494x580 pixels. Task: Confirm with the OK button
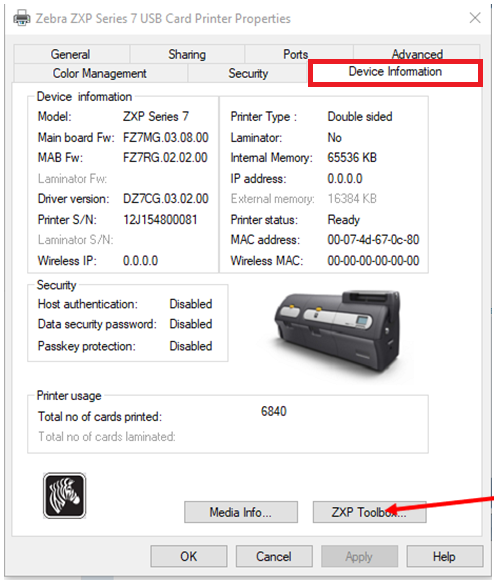[189, 556]
